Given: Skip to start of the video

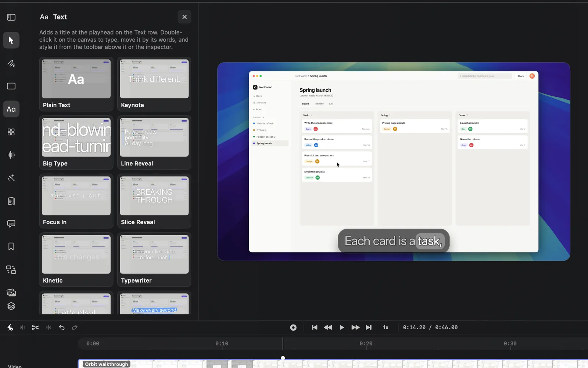Looking at the screenshot, I should click(315, 328).
